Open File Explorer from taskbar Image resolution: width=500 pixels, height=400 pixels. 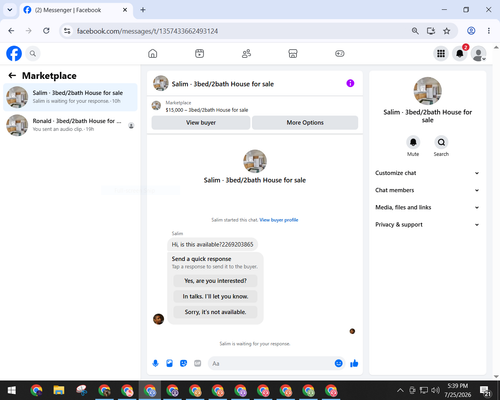59,390
